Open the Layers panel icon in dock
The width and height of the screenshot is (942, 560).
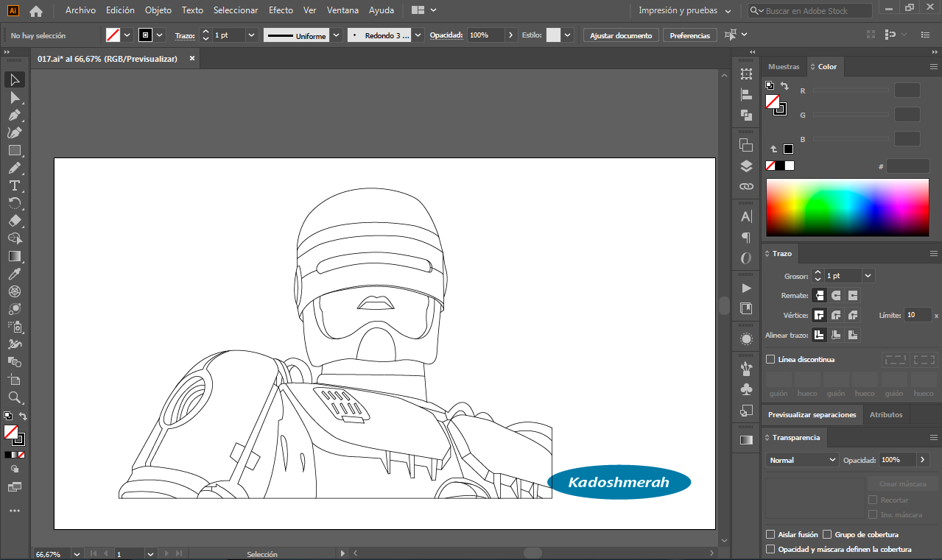point(746,166)
